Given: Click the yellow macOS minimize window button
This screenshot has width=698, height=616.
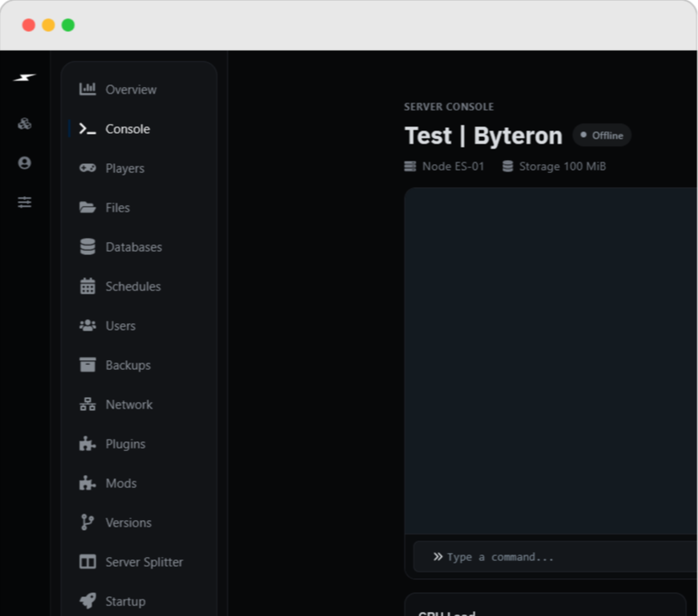Looking at the screenshot, I should coord(48,25).
